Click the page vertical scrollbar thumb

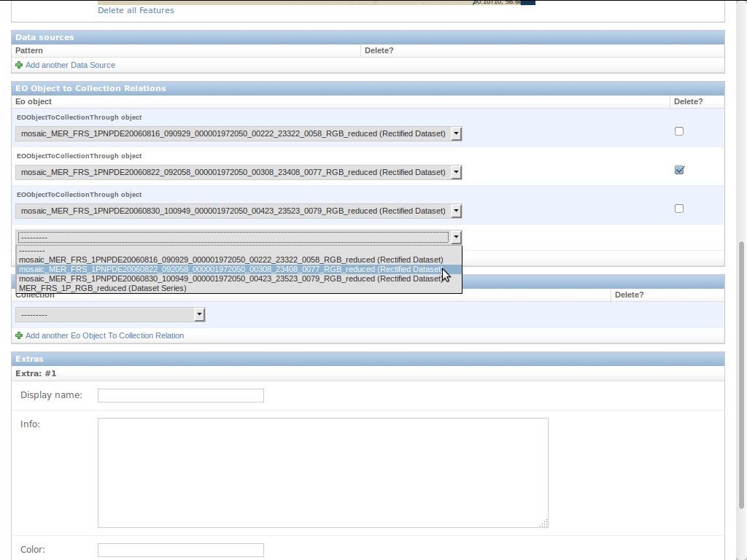point(741,376)
